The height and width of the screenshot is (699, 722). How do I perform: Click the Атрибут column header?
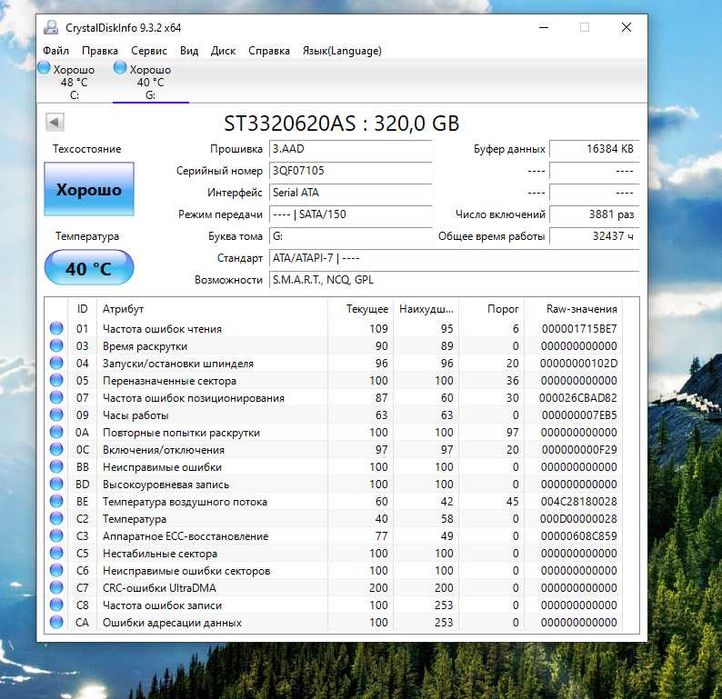coord(212,309)
